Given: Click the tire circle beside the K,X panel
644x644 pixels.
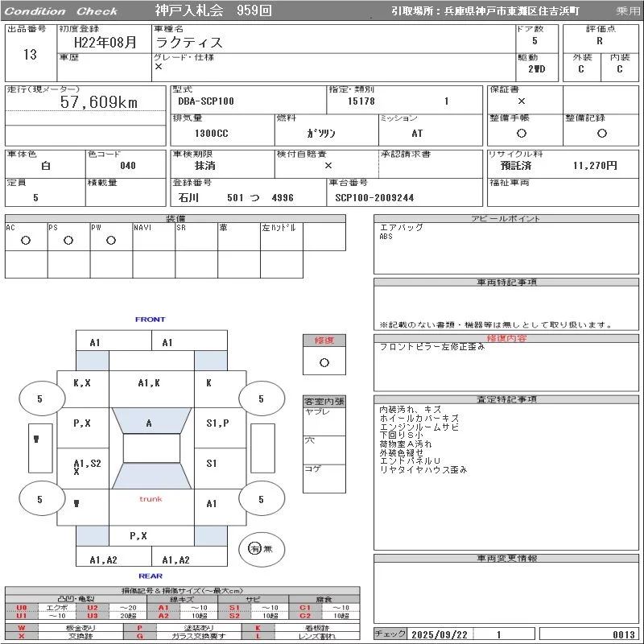Looking at the screenshot, I should point(39,398).
